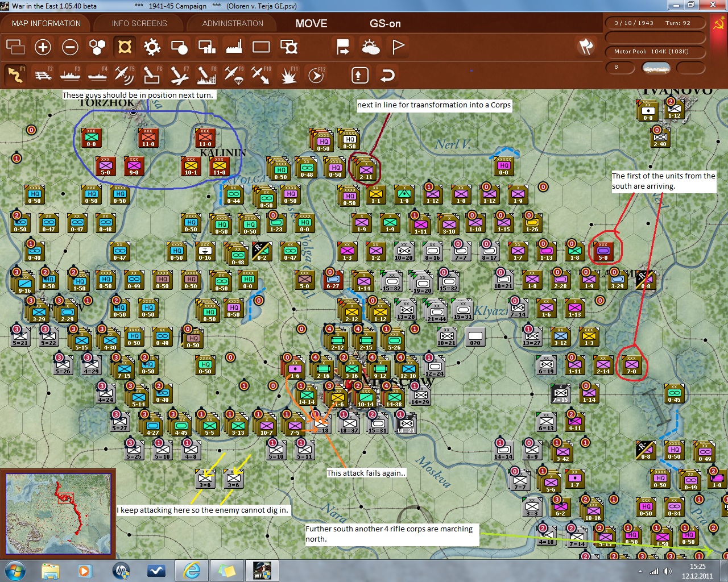The width and height of the screenshot is (728, 582).
Task: Click the overlapping rectangles icon in the map toolbar
Action: 15,47
